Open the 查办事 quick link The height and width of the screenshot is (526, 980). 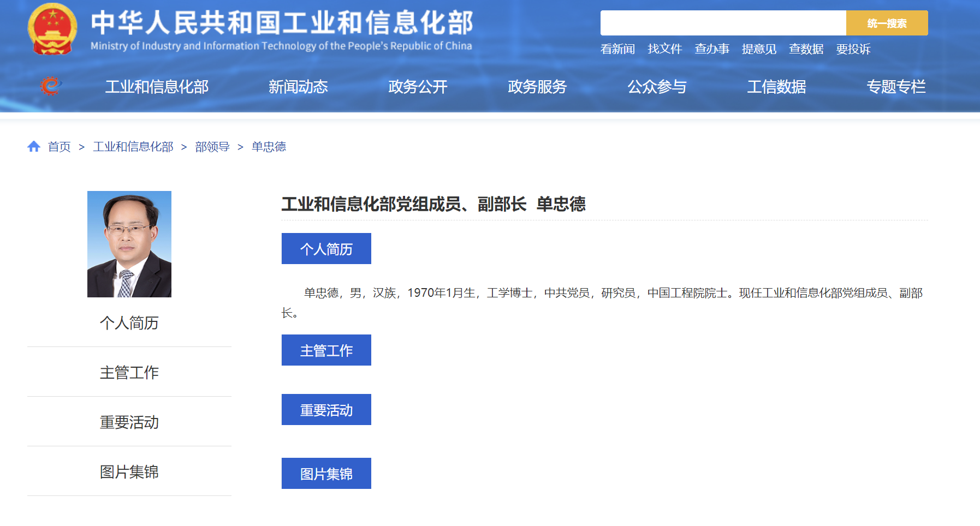(x=712, y=49)
